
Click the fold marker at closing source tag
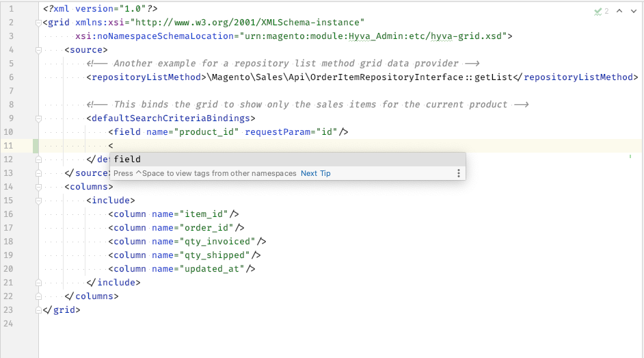tap(38, 173)
